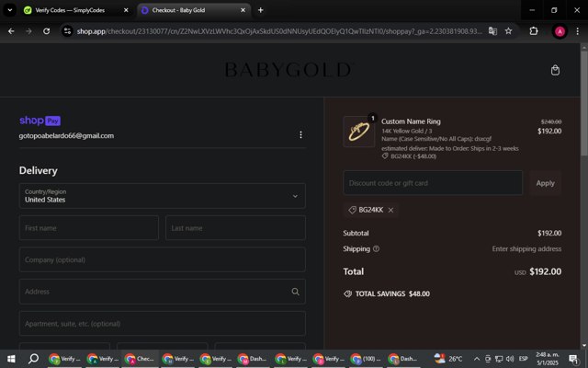Click the Custom Name Ring thumbnail
The image size is (588, 368).
[359, 132]
